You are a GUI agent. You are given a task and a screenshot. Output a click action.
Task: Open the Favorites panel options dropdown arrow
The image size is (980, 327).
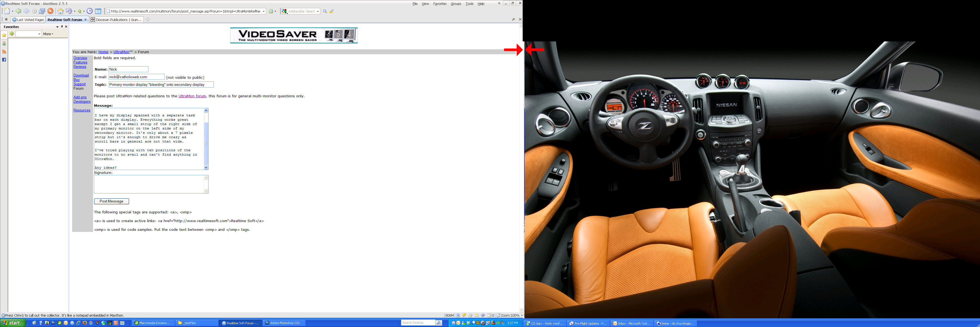click(x=57, y=27)
